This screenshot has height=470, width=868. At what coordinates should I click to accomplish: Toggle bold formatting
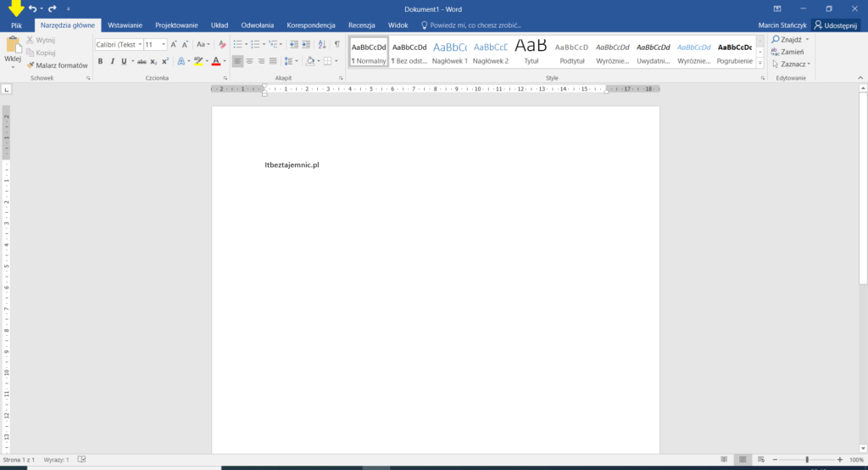coord(100,61)
